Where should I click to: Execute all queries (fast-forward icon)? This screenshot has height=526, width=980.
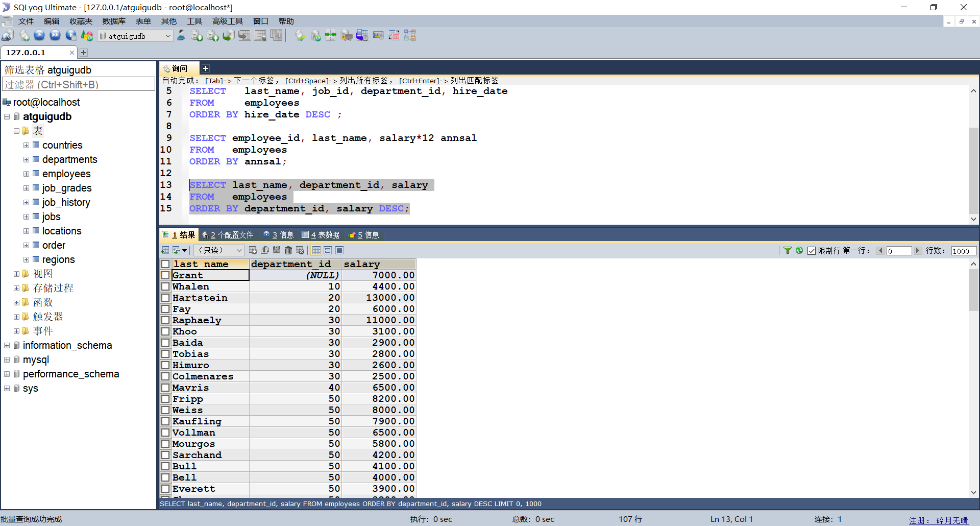coord(55,36)
